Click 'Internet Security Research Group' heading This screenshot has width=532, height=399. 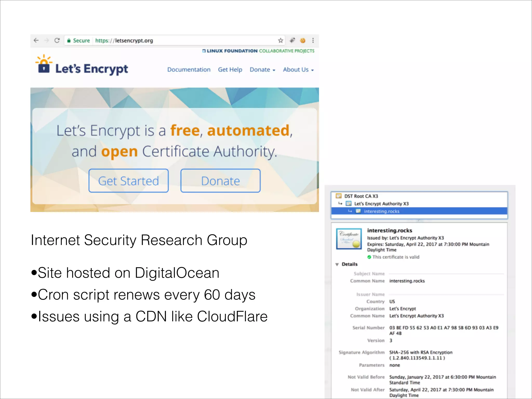pyautogui.click(x=139, y=240)
